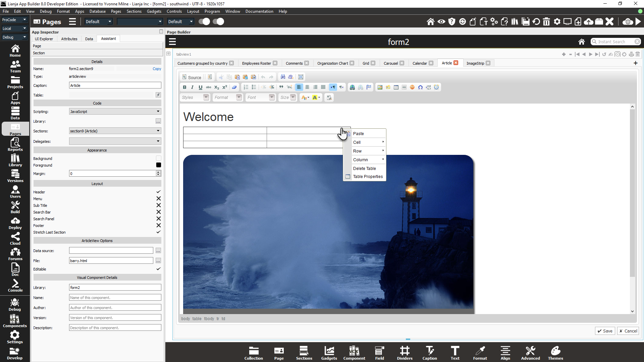Click the Themes palette icon
The height and width of the screenshot is (362, 644).
pos(555,353)
